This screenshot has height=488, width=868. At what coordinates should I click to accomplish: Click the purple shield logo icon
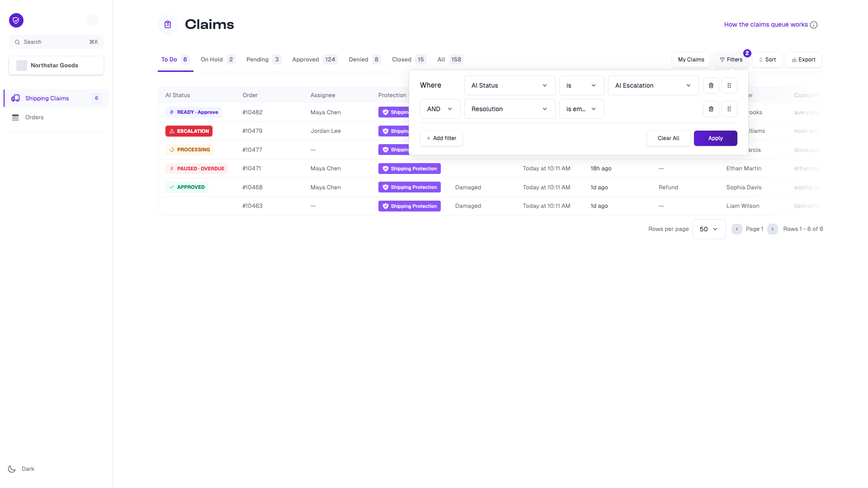point(16,20)
